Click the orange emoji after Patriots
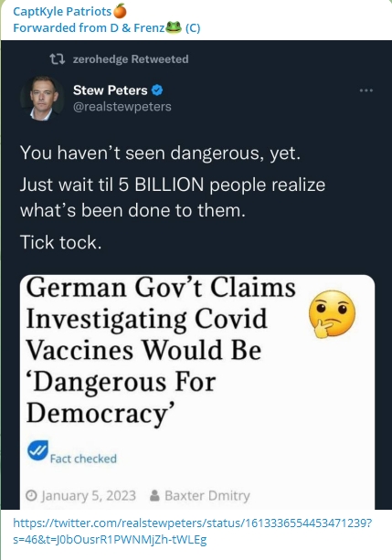 (x=120, y=12)
